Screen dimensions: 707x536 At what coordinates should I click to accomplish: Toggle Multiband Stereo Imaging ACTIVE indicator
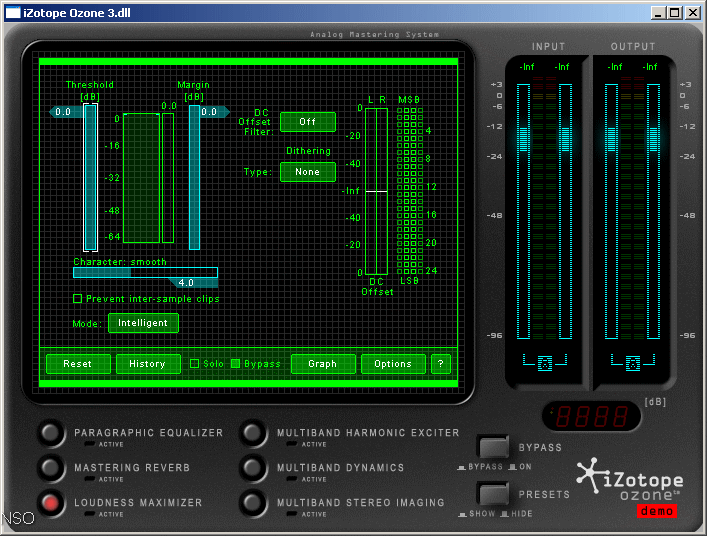pos(292,514)
